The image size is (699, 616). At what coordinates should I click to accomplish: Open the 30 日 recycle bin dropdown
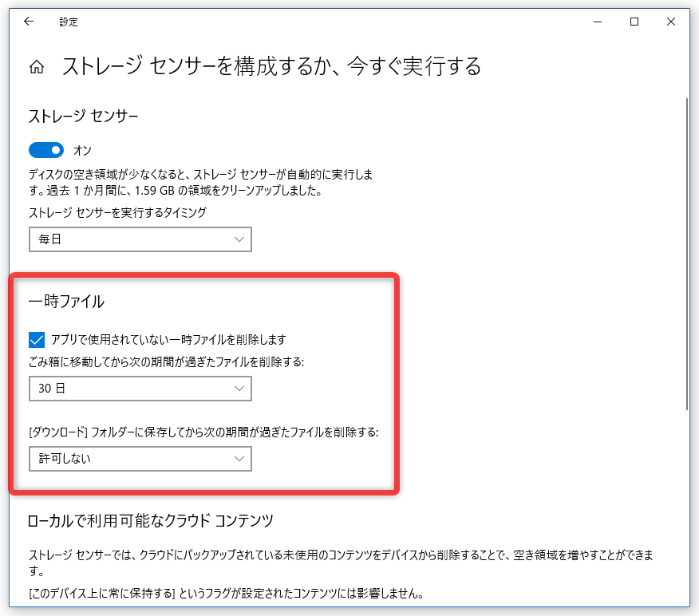tap(140, 389)
